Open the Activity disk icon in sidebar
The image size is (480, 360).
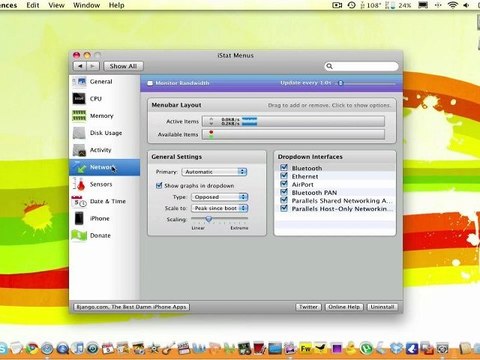(x=79, y=150)
